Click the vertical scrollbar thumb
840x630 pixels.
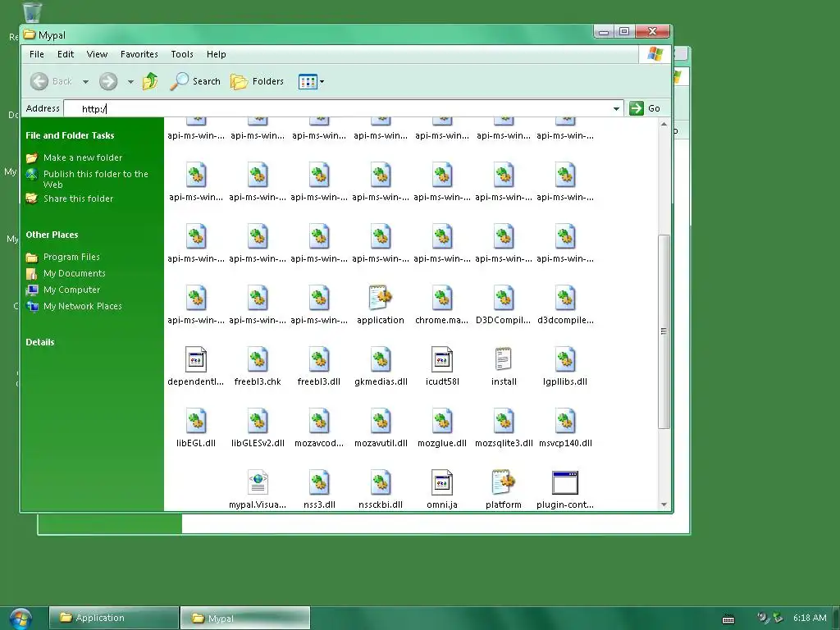(x=664, y=331)
